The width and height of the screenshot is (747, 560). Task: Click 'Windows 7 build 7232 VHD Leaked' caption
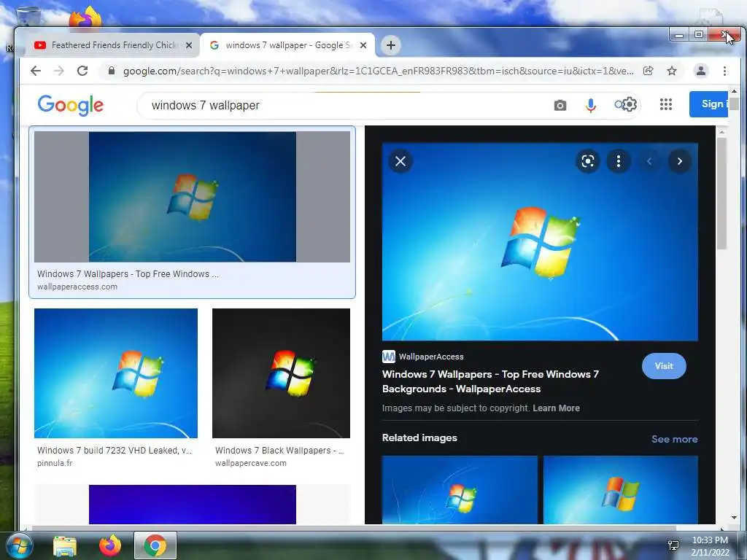(x=115, y=451)
